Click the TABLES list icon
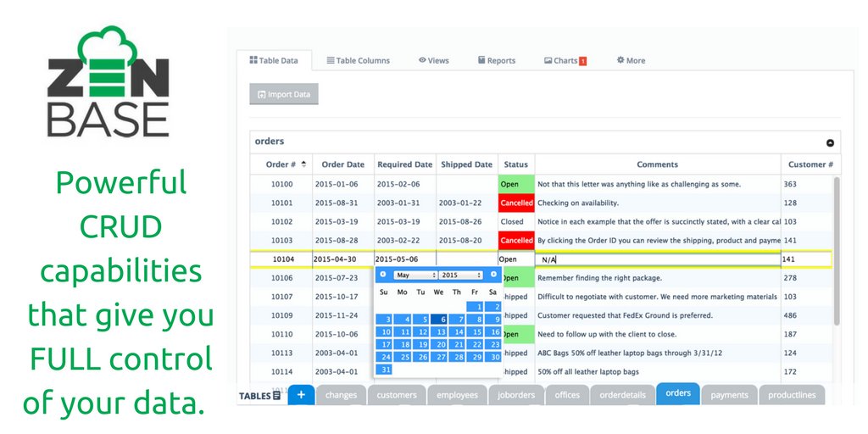868x434 pixels. [x=277, y=396]
